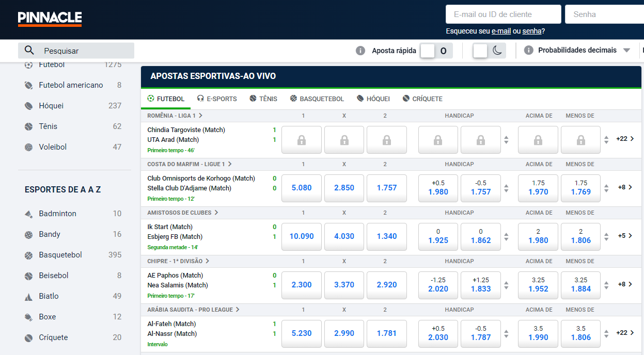Expand Chipre - 1ª Divisão league
644x355 pixels.
pos(178,261)
